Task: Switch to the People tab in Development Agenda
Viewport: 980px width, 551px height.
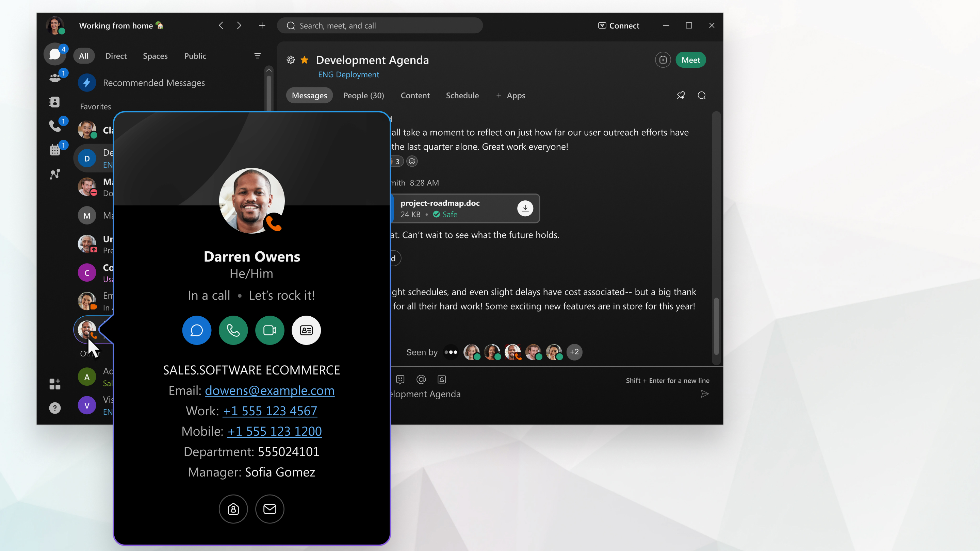Action: point(363,95)
